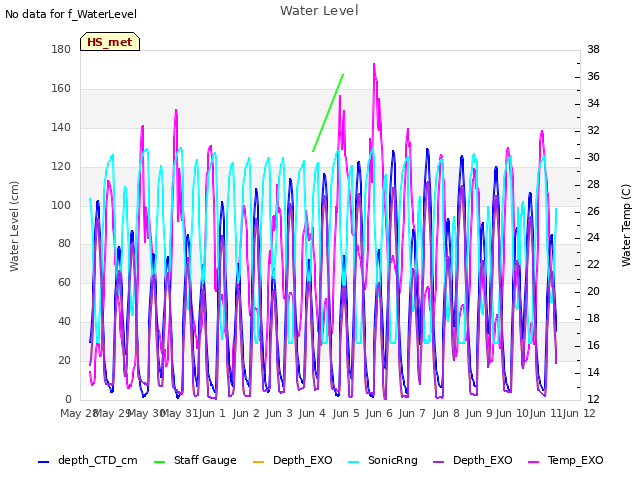Click the 26 right axis tick label
The image size is (640, 480).
pos(593,211)
